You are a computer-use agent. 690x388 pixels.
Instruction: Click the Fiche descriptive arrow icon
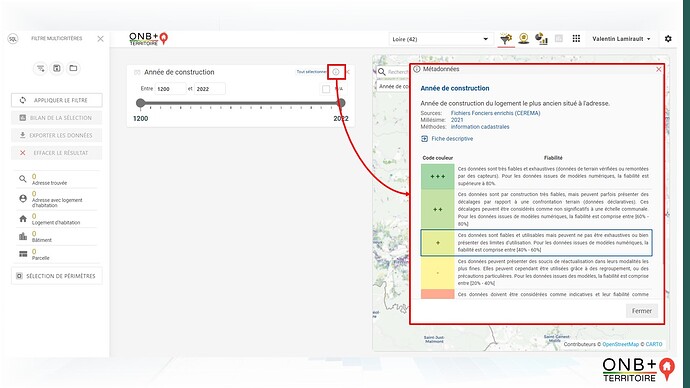pyautogui.click(x=424, y=139)
